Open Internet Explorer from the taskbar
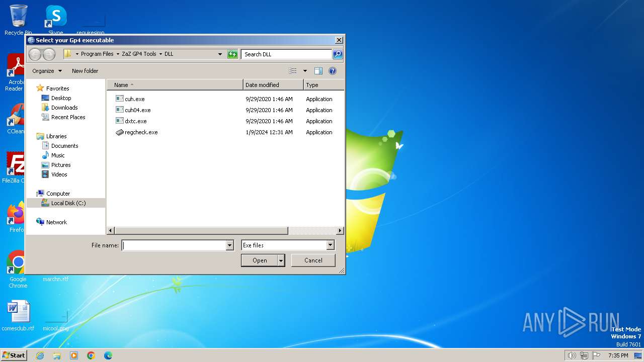Screen dimensions: 644x362 point(40,355)
